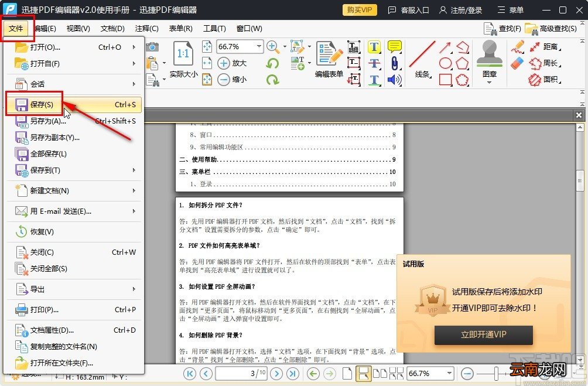Choose 保存(S) from the File menu

pyautogui.click(x=74, y=105)
